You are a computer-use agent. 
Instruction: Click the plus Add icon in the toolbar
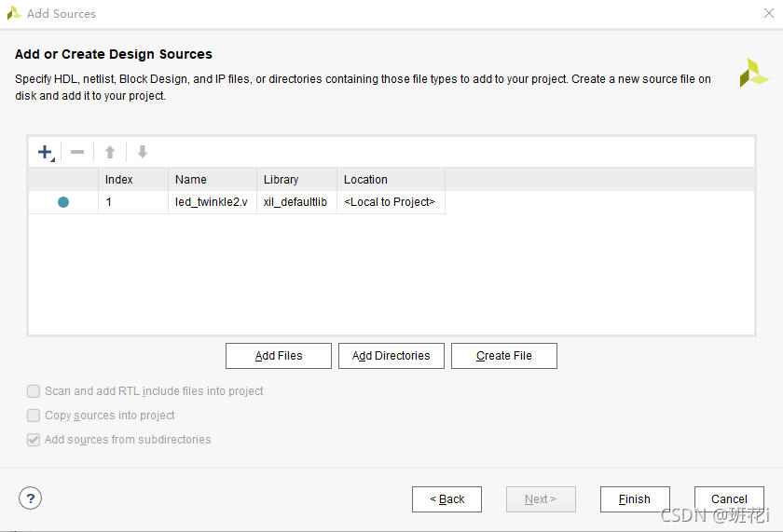[x=46, y=152]
